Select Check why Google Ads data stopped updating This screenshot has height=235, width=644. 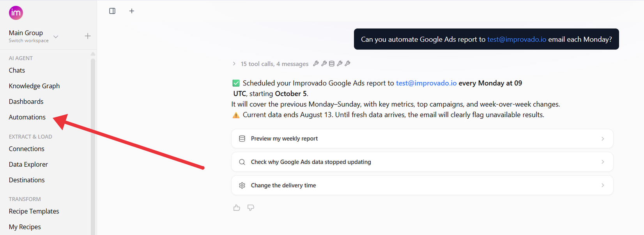(x=422, y=162)
